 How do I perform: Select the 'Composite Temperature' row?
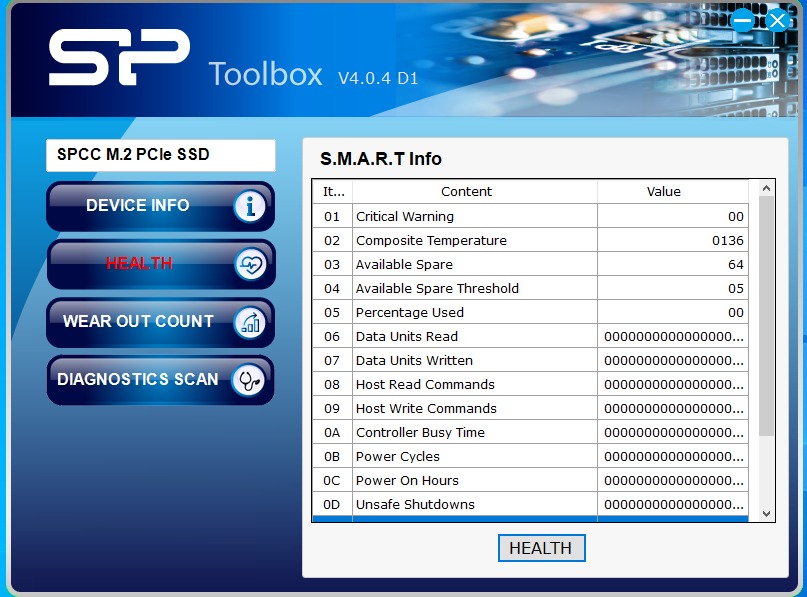point(530,240)
